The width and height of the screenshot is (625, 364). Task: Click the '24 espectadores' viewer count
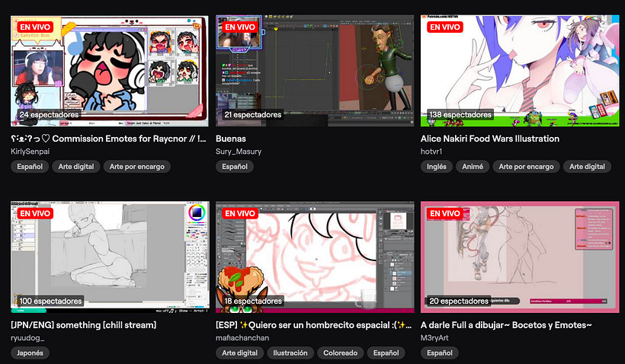pos(49,115)
